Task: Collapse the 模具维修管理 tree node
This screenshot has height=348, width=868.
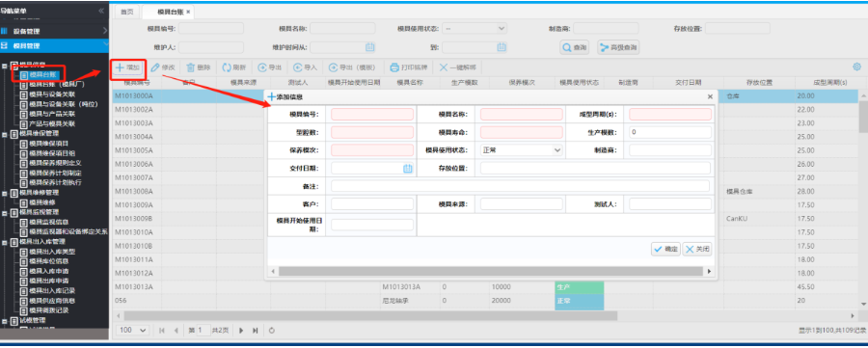Action: [x=5, y=193]
